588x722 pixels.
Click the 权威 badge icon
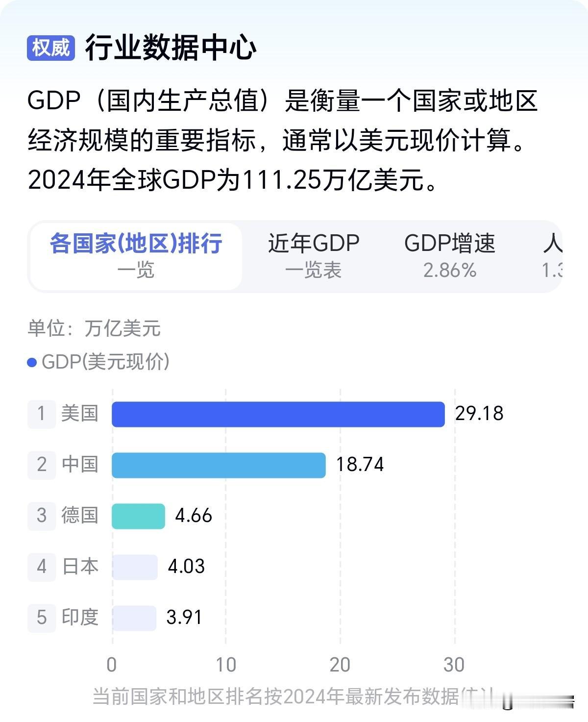pyautogui.click(x=51, y=48)
